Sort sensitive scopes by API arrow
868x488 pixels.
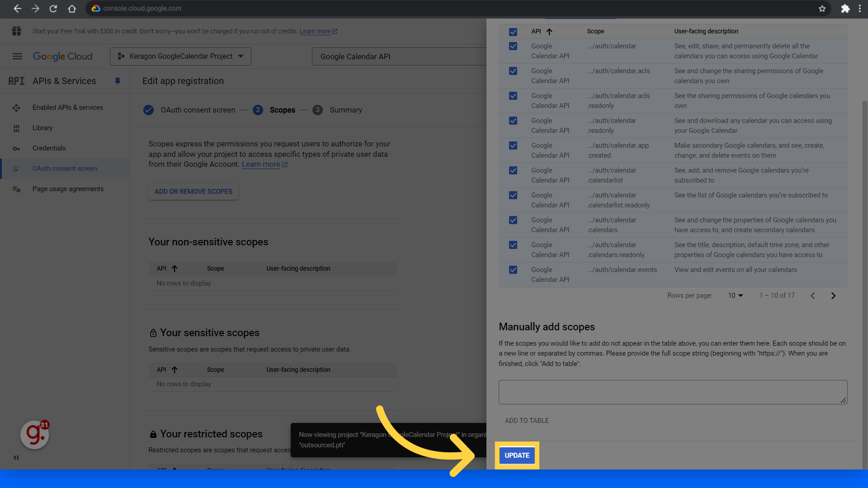pos(175,370)
